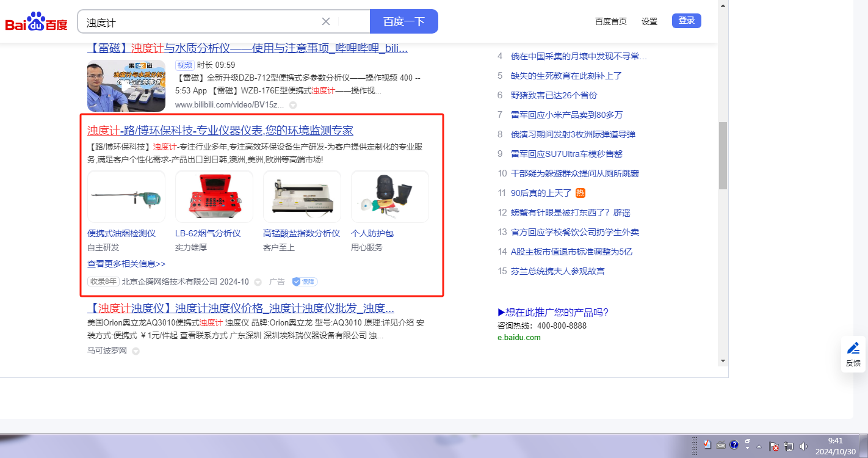The height and width of the screenshot is (458, 868).
Task: Open hot search 雷军回应SU7Ultra车模秒售罄
Action: pyautogui.click(x=567, y=154)
